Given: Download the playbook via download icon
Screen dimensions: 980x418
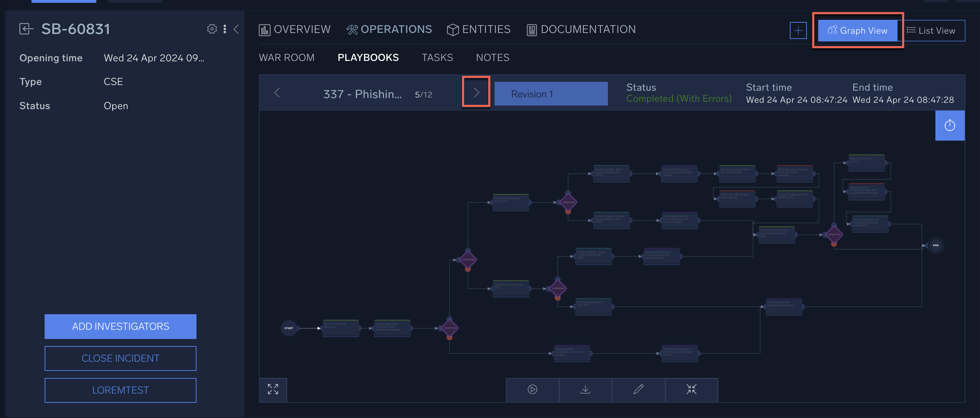Looking at the screenshot, I should tap(585, 389).
